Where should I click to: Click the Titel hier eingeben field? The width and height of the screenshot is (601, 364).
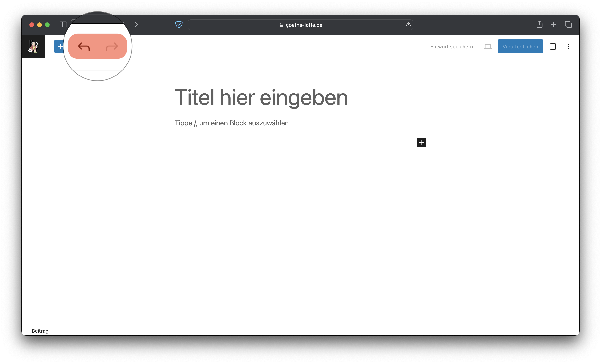261,97
